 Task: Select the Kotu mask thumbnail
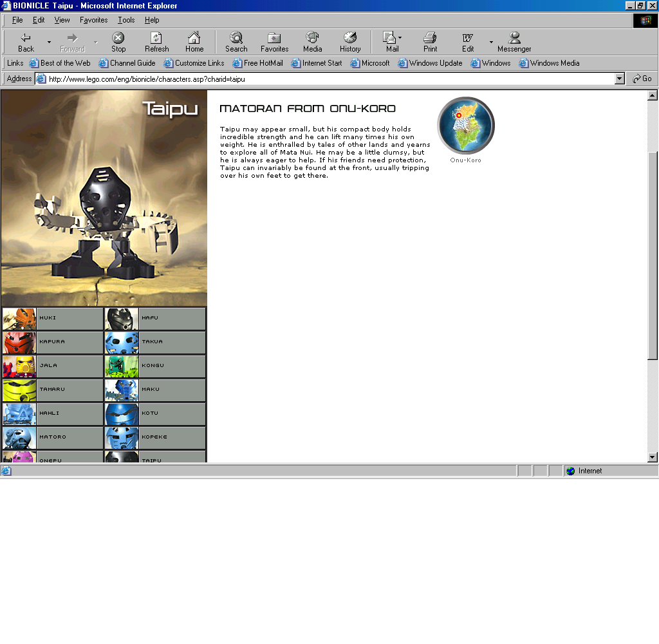tap(122, 414)
